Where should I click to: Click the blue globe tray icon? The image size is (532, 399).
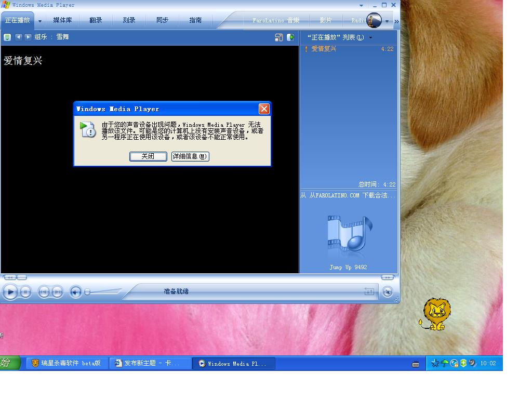454,363
